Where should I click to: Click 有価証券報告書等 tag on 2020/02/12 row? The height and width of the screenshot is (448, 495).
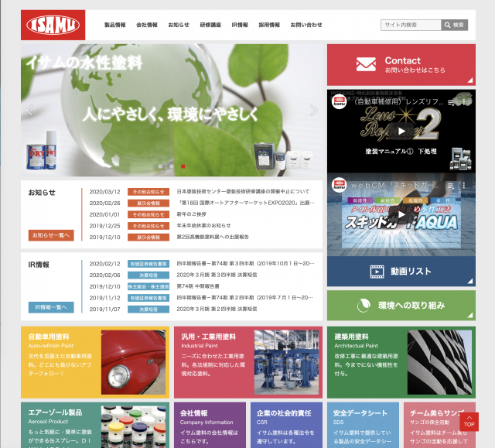coord(148,264)
